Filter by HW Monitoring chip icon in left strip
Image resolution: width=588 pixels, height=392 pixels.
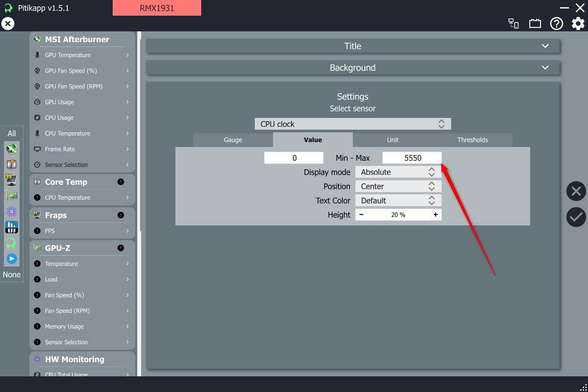[11, 211]
